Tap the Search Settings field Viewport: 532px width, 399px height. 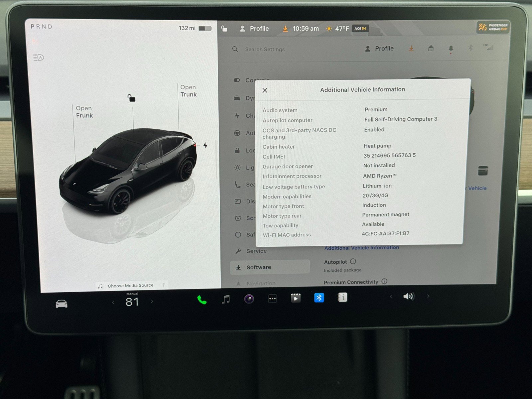265,49
